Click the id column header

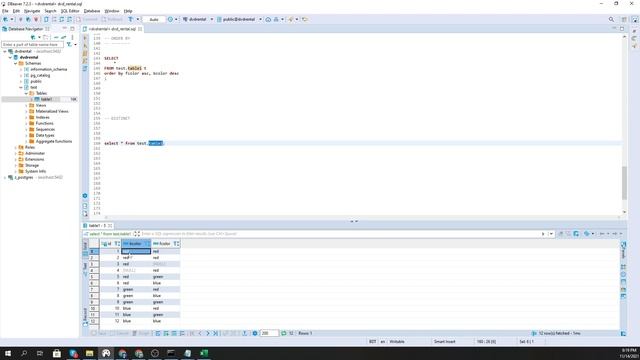(111, 244)
